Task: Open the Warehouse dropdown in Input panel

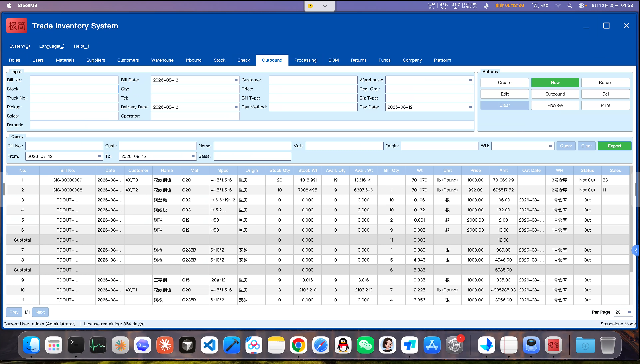Action: click(470, 80)
